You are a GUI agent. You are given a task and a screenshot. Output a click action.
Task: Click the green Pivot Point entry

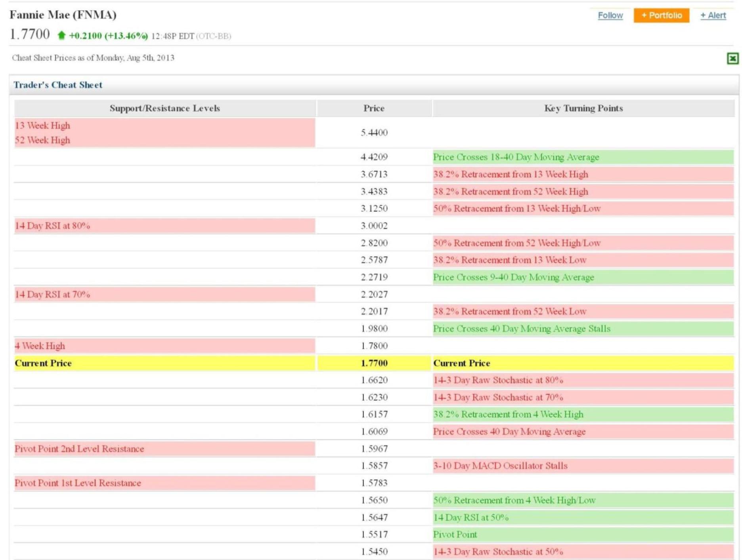pos(455,534)
